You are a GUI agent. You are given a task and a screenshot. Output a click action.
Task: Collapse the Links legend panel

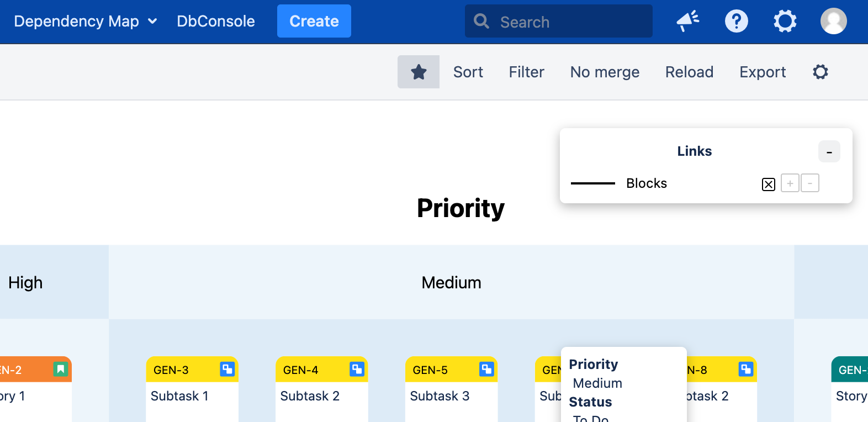[829, 152]
